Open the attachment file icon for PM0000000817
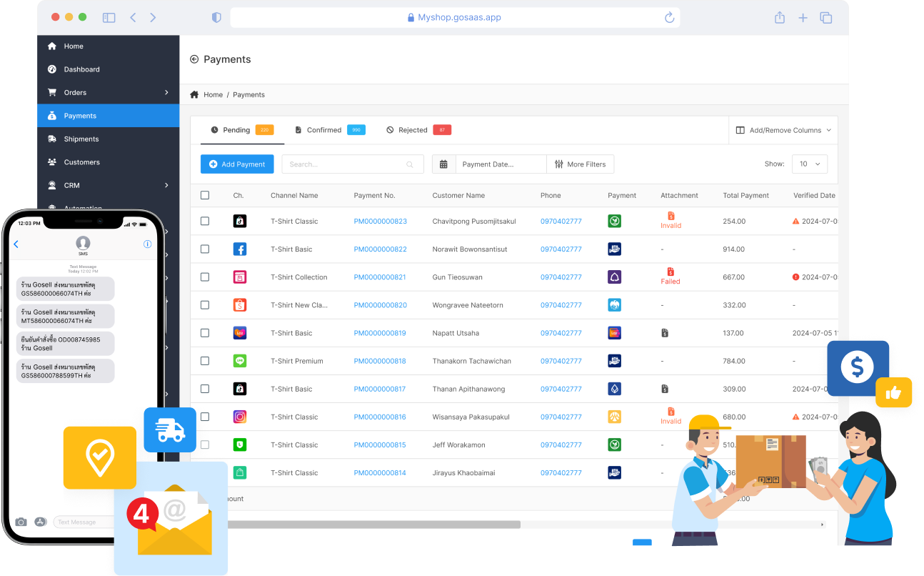Viewport: 924px width, 576px height. coord(665,389)
